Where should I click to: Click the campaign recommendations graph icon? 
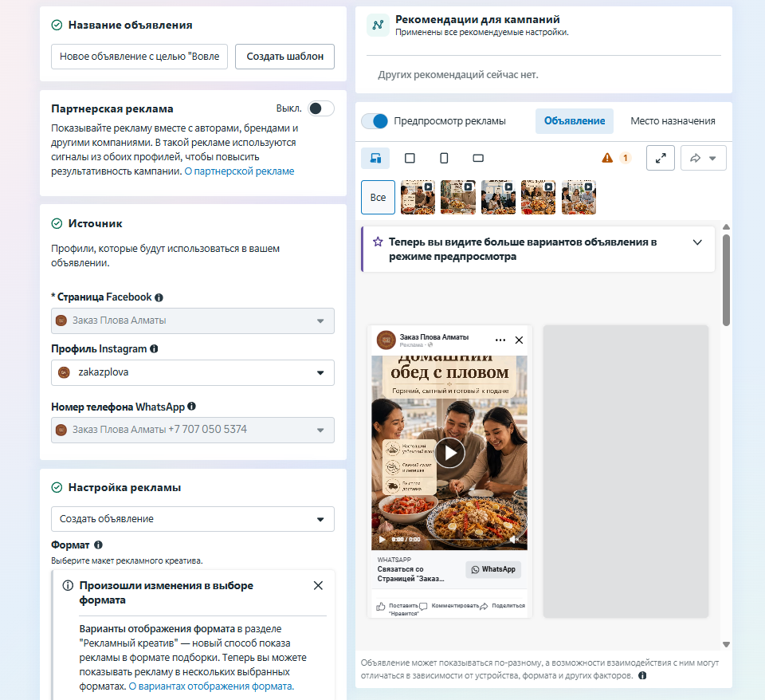point(378,25)
